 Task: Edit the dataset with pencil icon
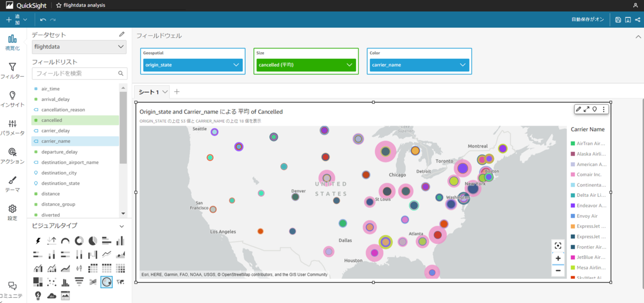(x=122, y=34)
